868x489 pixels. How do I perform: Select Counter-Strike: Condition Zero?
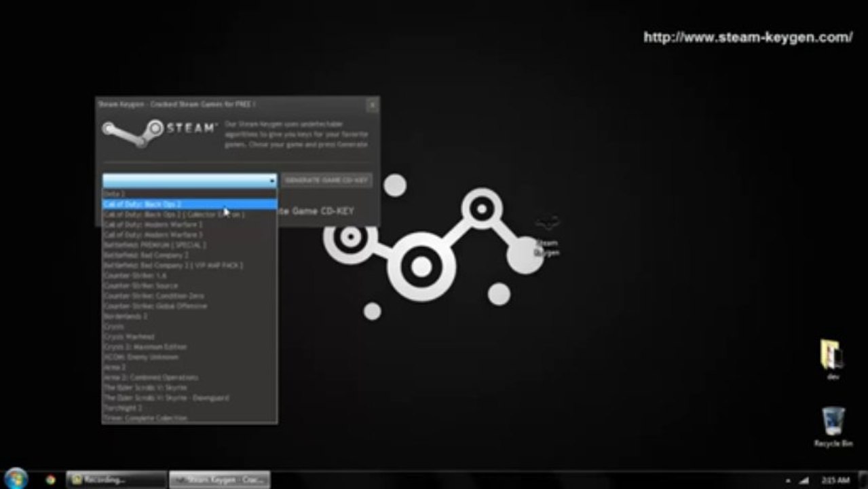click(x=189, y=295)
